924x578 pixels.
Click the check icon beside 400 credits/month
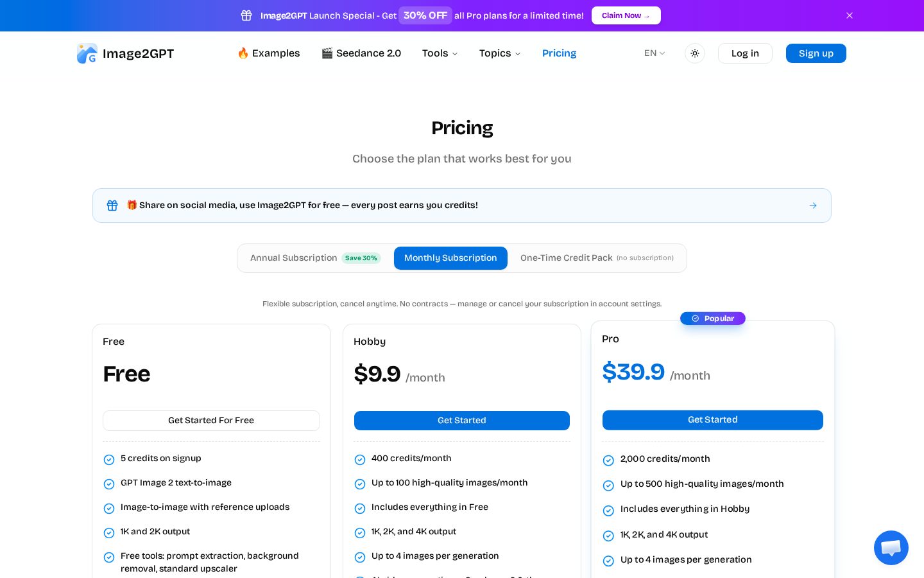360,459
